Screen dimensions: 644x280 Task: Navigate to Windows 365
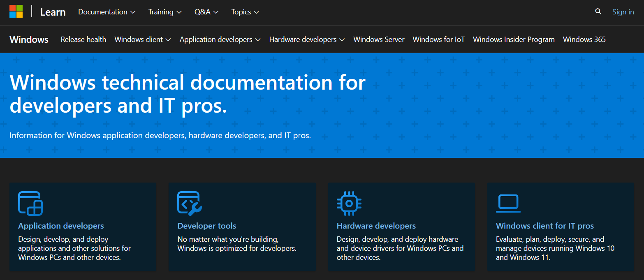point(584,39)
